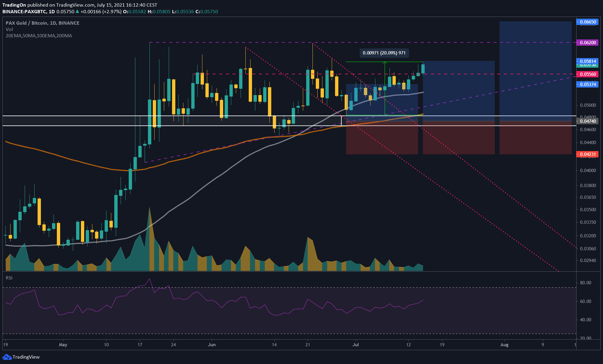This screenshot has height=364, width=603.
Task: Click the 0.00971 (20.09%) measurement tooltip
Action: (384, 53)
